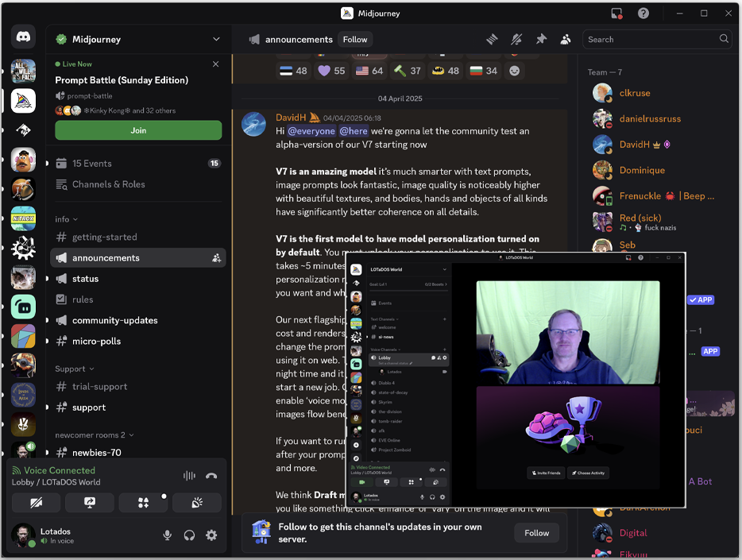This screenshot has height=560, width=742.
Task: Open the Midjourney server name dropdown
Action: pyautogui.click(x=216, y=39)
